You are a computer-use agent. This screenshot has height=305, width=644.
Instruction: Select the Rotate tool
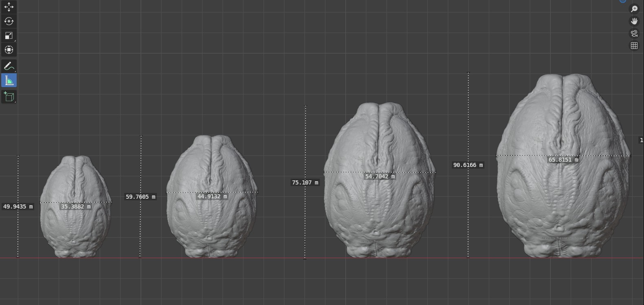[9, 21]
